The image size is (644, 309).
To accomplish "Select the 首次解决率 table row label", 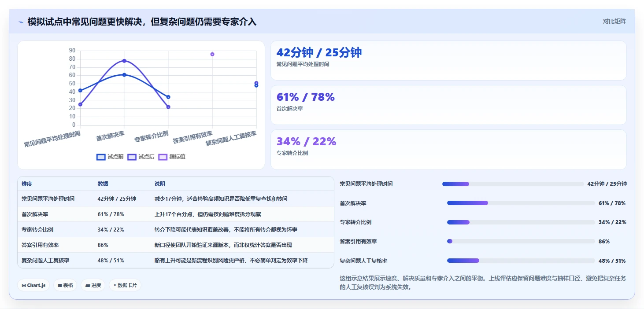I will pos(35,214).
